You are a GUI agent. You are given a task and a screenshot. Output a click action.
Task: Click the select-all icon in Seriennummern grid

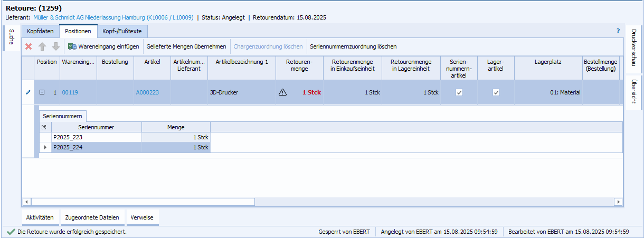pyautogui.click(x=43, y=127)
